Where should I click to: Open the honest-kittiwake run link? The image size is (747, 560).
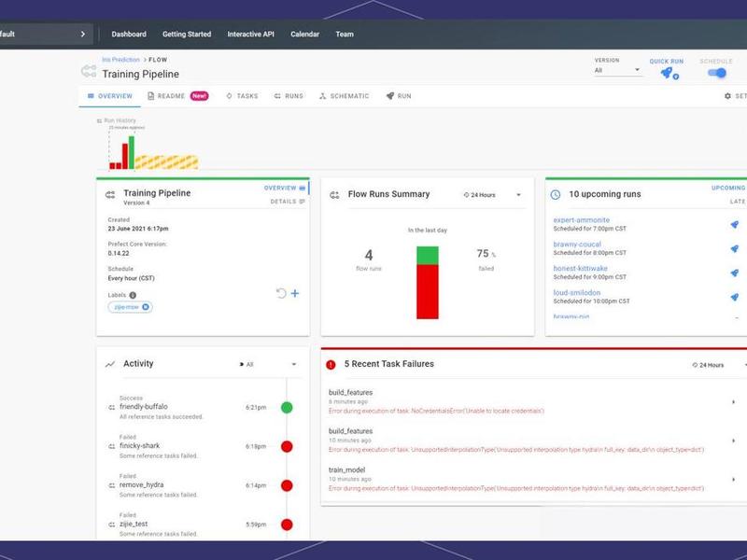click(x=580, y=268)
